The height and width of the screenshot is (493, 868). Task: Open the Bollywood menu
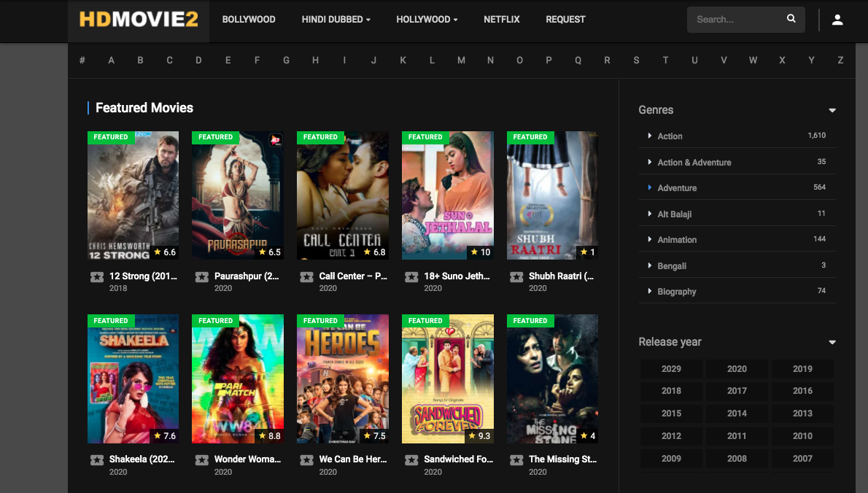click(x=249, y=20)
